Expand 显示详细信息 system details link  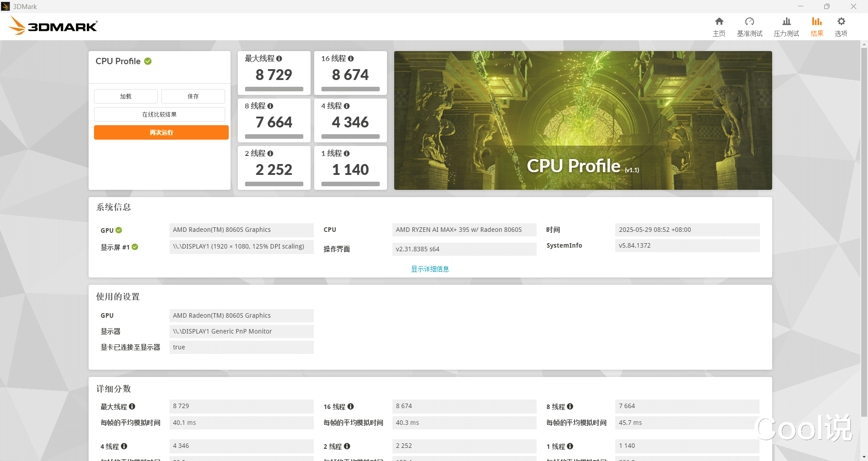click(430, 269)
